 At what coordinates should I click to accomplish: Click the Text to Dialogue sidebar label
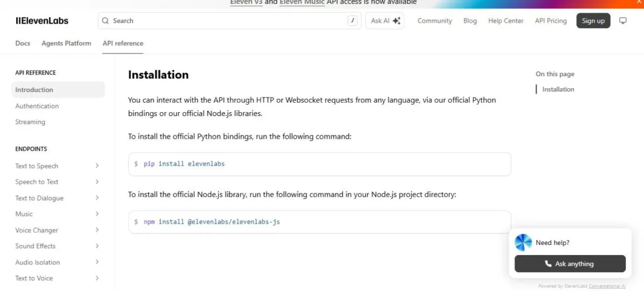(x=40, y=198)
